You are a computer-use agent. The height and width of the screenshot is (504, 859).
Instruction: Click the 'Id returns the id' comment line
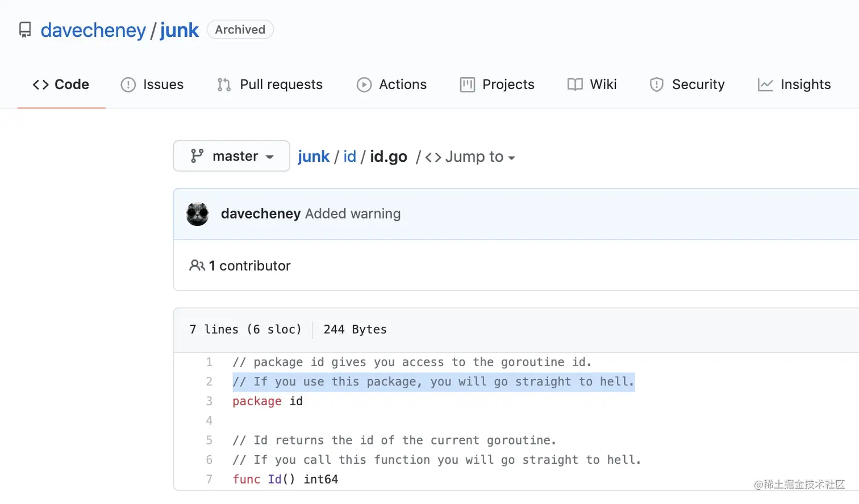click(x=394, y=440)
